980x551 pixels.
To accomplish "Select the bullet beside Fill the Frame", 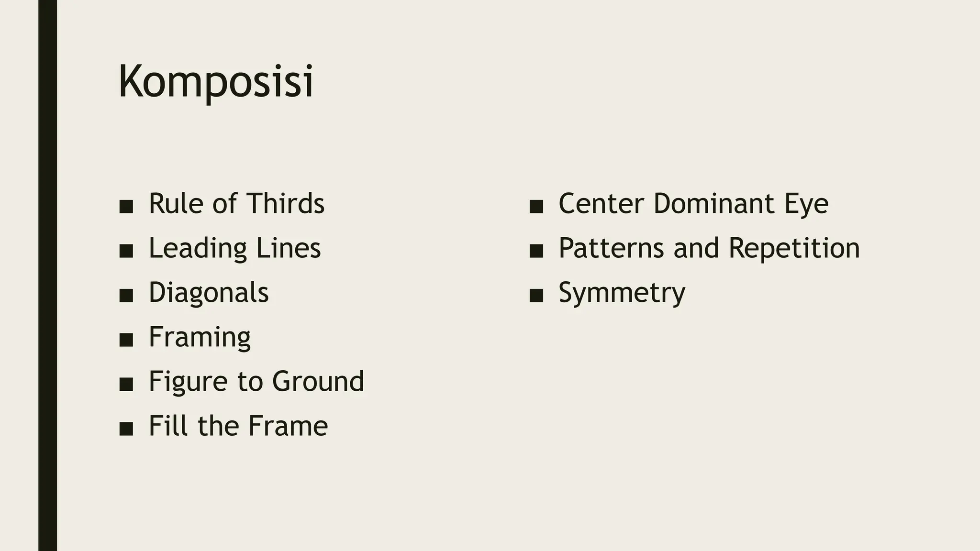I will click(x=126, y=429).
